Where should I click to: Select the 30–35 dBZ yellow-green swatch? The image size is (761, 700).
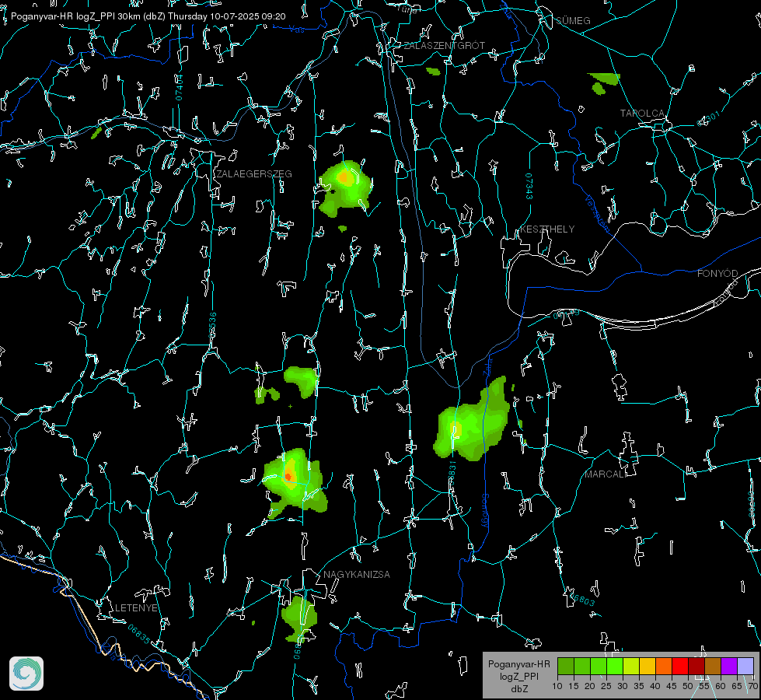coord(631,666)
